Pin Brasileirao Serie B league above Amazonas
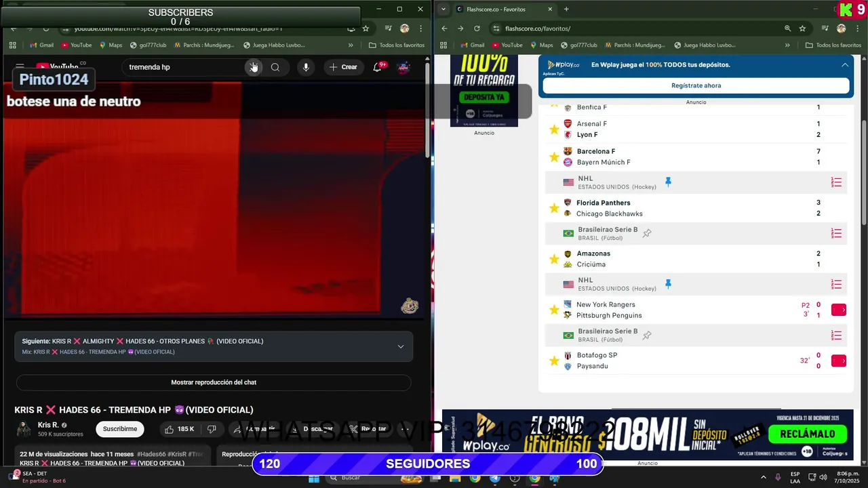868x488 pixels. tap(647, 233)
